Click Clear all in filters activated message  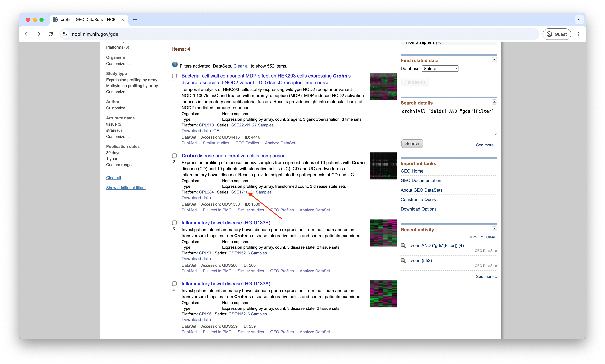[241, 66]
